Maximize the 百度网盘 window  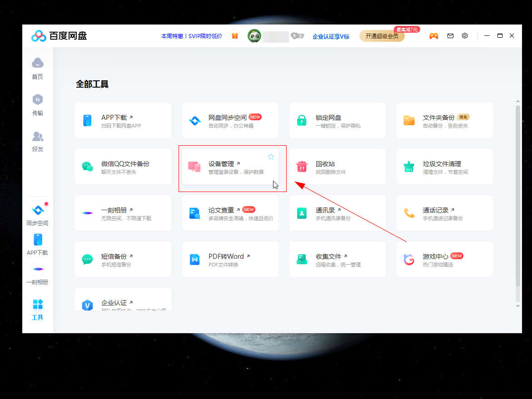pos(500,35)
